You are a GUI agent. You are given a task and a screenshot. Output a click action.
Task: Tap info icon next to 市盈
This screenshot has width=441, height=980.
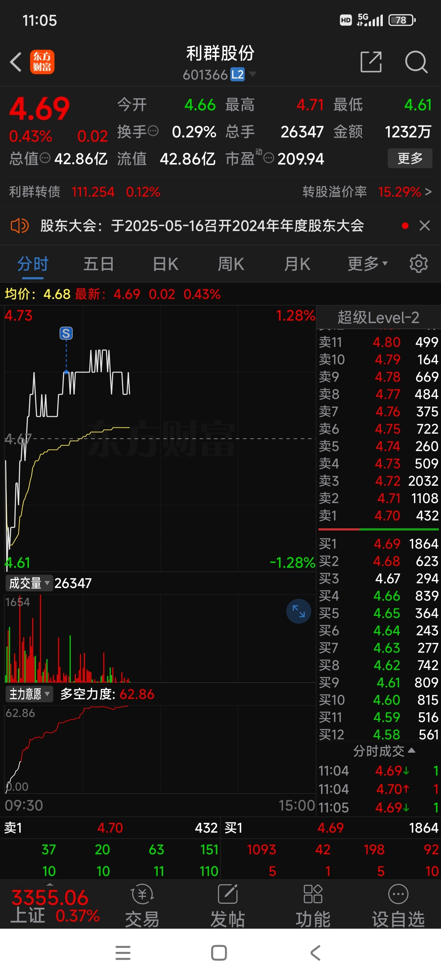[x=269, y=158]
